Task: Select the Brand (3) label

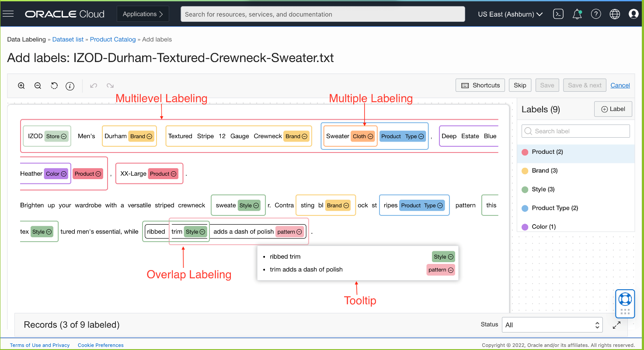Action: click(544, 171)
